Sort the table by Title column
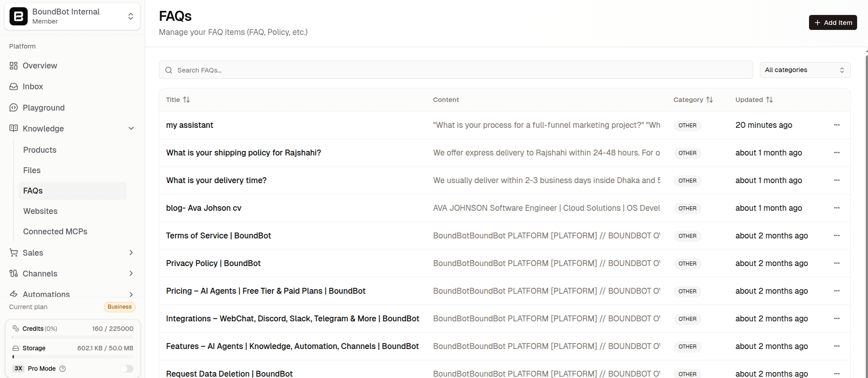 tap(178, 100)
